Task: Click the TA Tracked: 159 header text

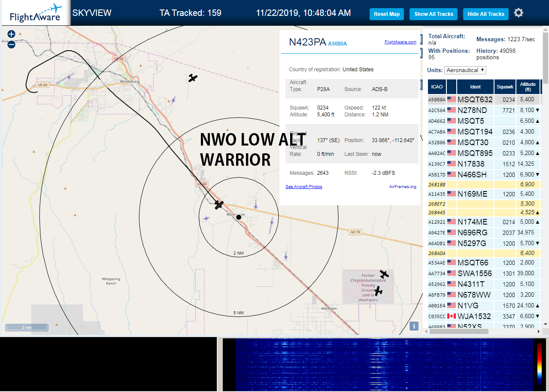Action: [191, 13]
